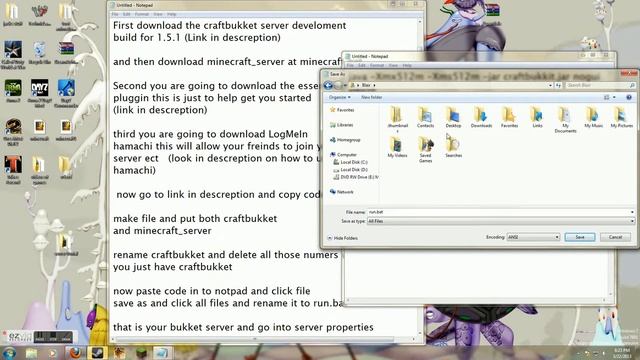
Task: Click the Cancel button
Action: tap(615, 237)
